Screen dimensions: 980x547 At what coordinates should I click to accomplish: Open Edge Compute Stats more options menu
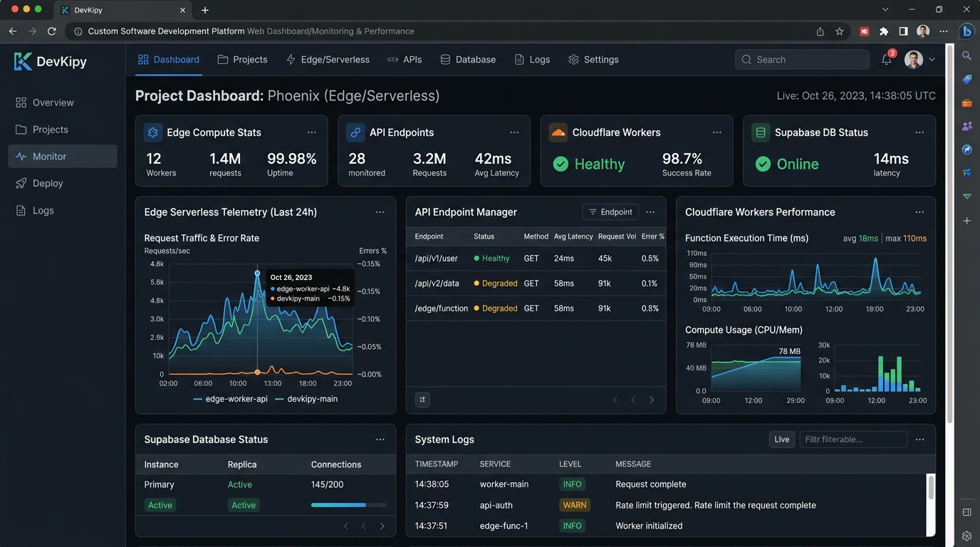312,132
